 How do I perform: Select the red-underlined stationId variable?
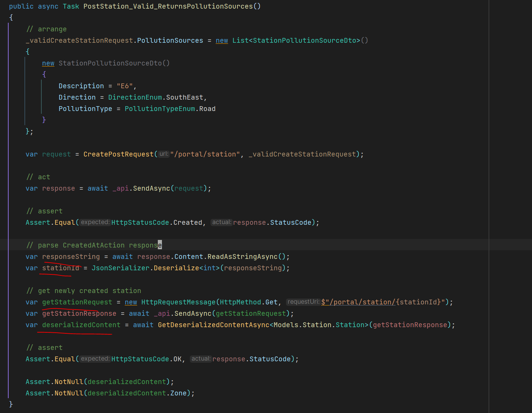tap(61, 268)
